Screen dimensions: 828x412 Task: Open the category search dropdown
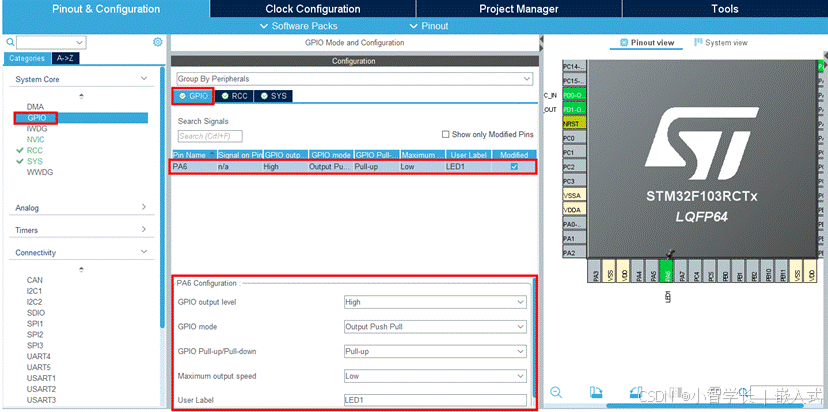tap(80, 42)
